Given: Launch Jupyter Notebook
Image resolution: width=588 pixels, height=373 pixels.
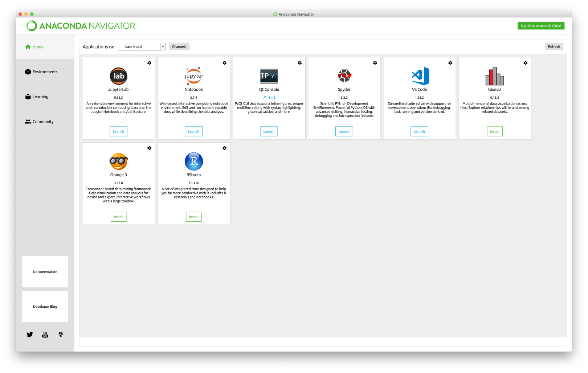Looking at the screenshot, I should tap(193, 131).
